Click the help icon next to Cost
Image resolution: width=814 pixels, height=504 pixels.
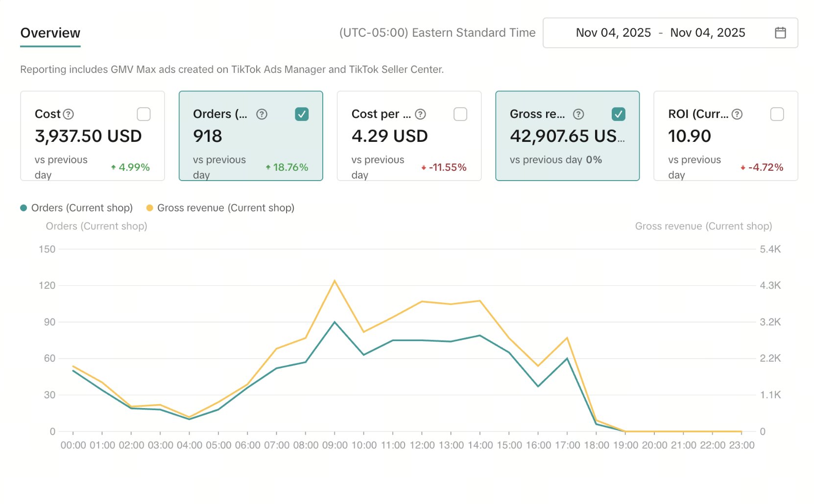[69, 114]
